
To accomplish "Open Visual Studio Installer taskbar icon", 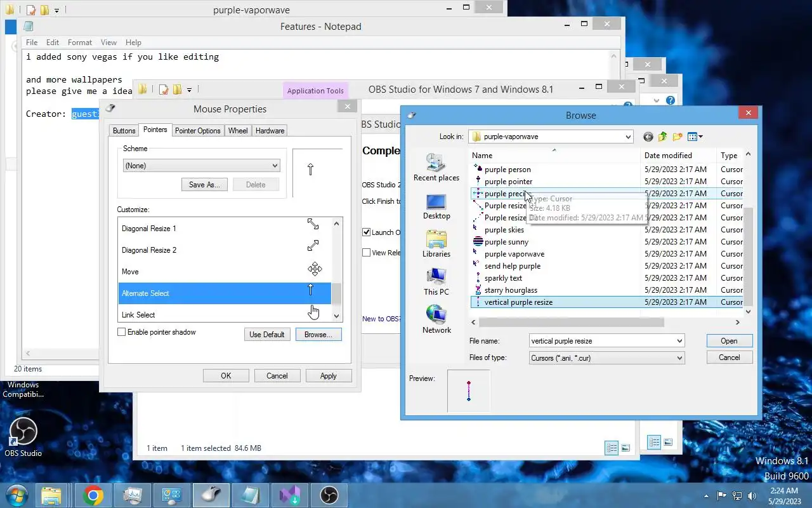I will [290, 495].
